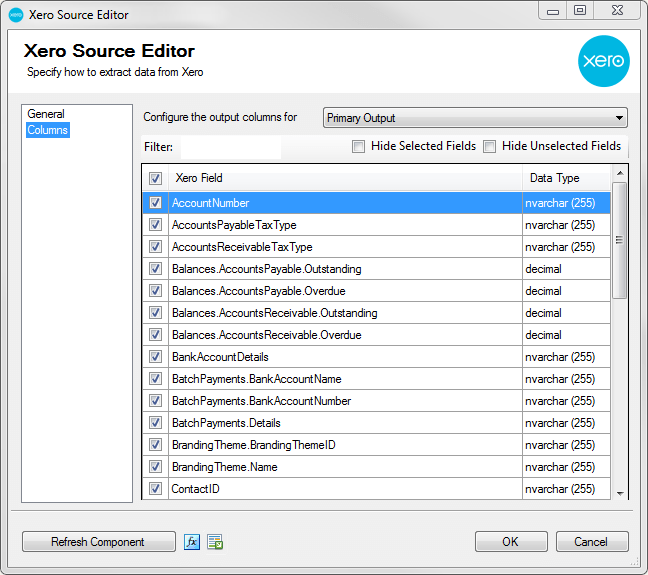The image size is (648, 575).
Task: Uncheck Balances.AccountsReceivable.Overdue checkbox
Action: [155, 334]
